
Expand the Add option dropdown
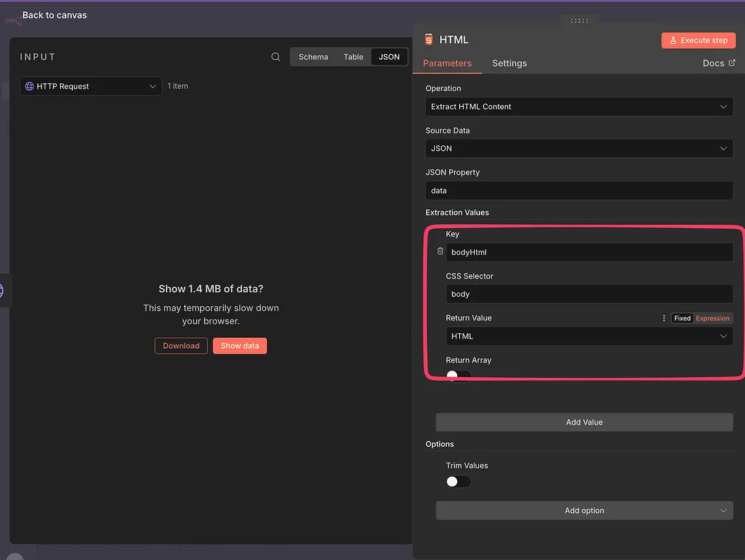pos(584,511)
